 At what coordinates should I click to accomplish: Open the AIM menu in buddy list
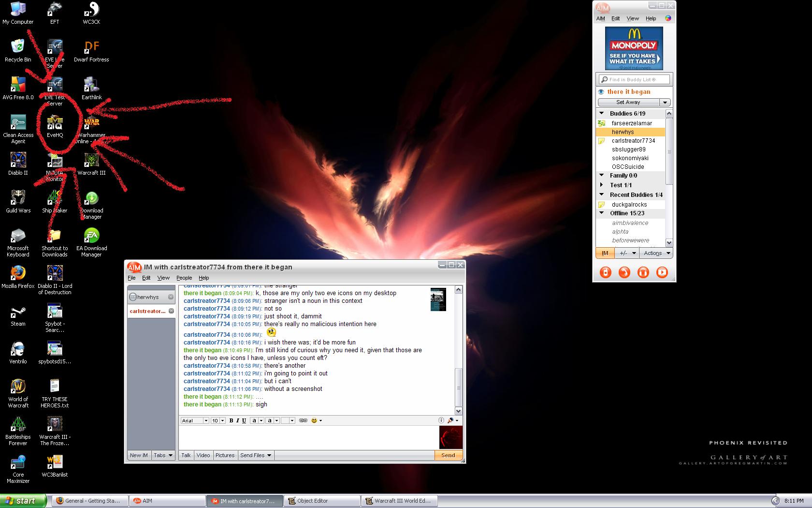pyautogui.click(x=601, y=18)
